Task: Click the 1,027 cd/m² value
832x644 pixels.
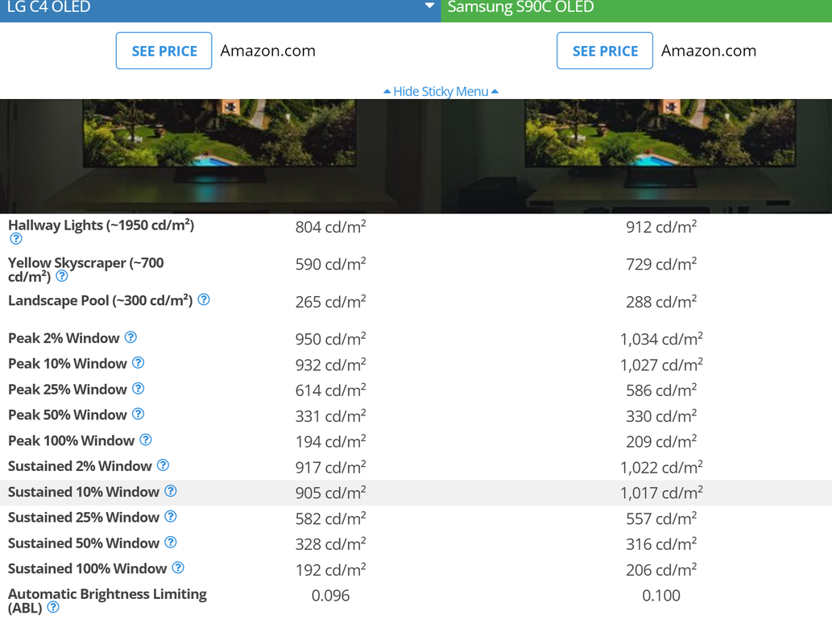Action: point(661,365)
